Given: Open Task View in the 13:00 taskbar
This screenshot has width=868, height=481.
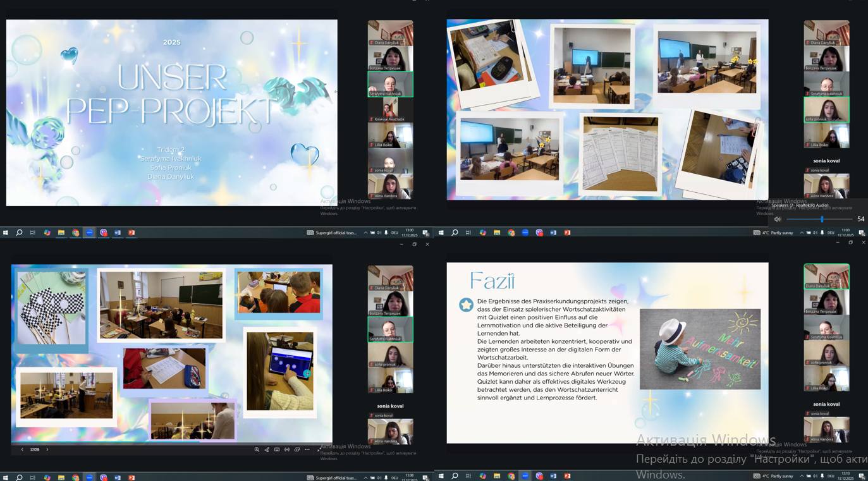Looking at the screenshot, I should click(33, 233).
